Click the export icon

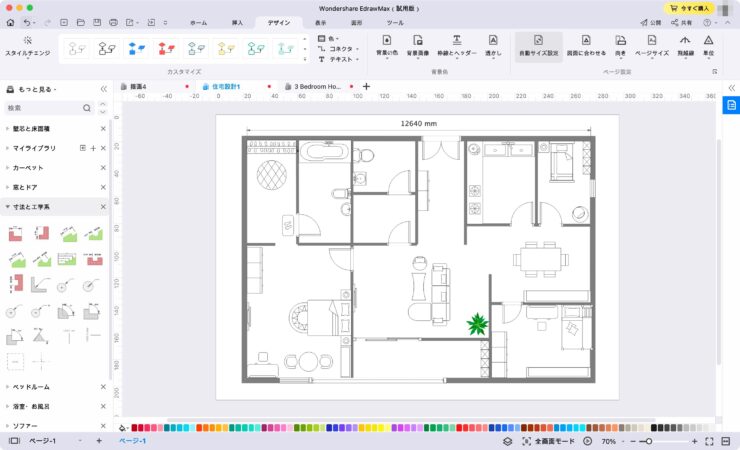pyautogui.click(x=130, y=22)
